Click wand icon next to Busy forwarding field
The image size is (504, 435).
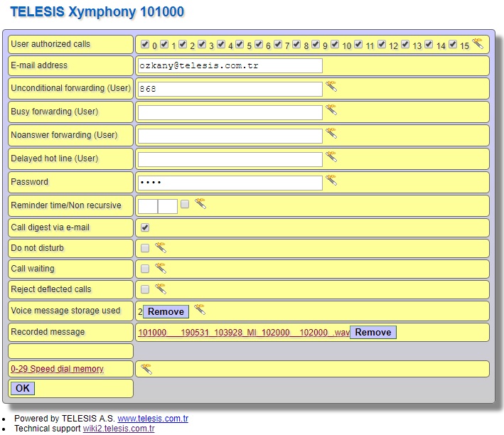click(x=331, y=111)
